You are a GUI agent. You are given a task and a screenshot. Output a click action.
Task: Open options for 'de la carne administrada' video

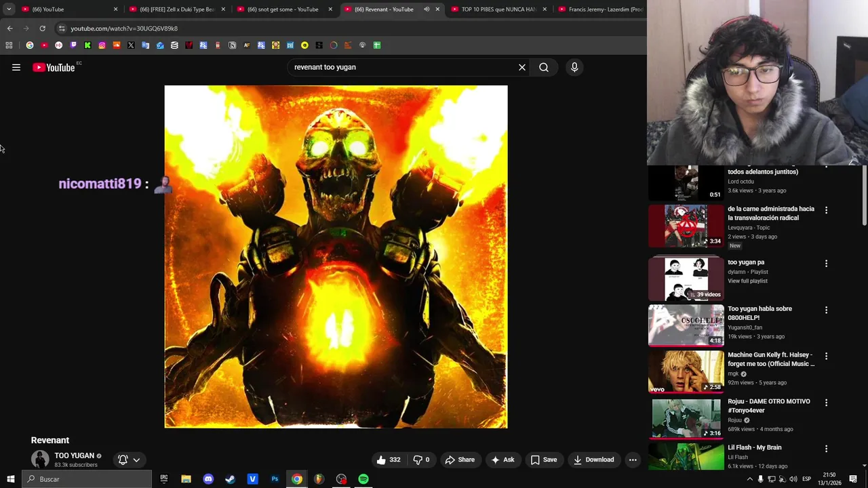tap(826, 210)
